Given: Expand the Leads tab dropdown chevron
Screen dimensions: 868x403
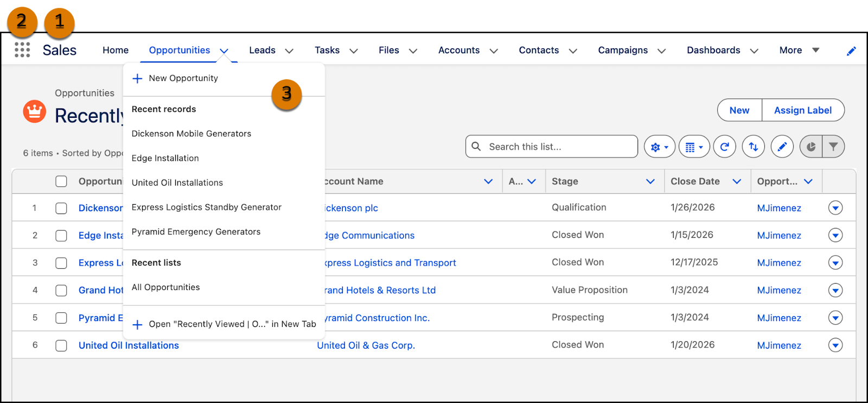Looking at the screenshot, I should [289, 51].
